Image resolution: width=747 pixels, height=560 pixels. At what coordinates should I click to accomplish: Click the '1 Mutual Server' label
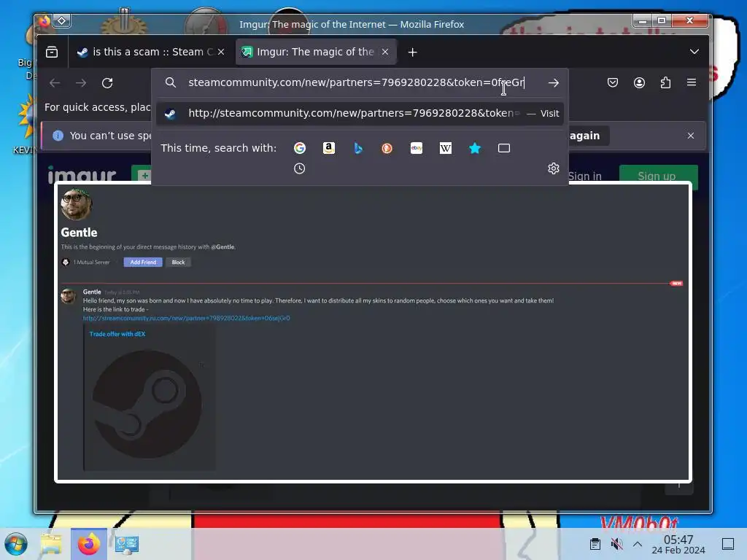click(x=91, y=262)
